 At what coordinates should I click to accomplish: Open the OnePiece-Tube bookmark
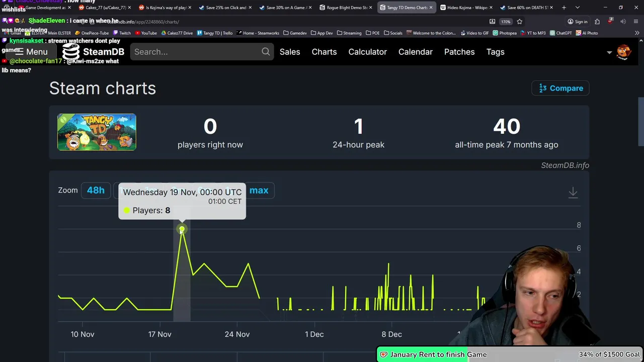[x=92, y=33]
